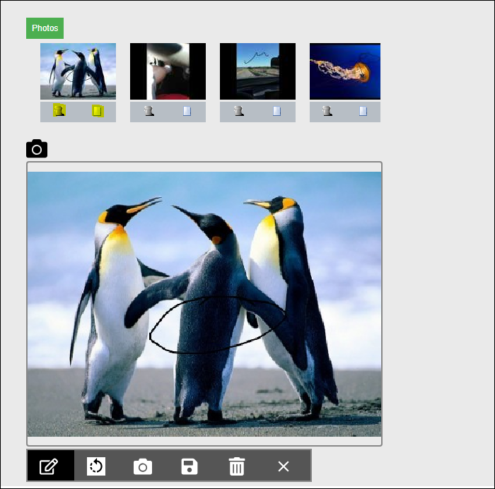The image size is (495, 489).
Task: Click highlighted person icon under penguins thumbnail
Action: tap(59, 111)
